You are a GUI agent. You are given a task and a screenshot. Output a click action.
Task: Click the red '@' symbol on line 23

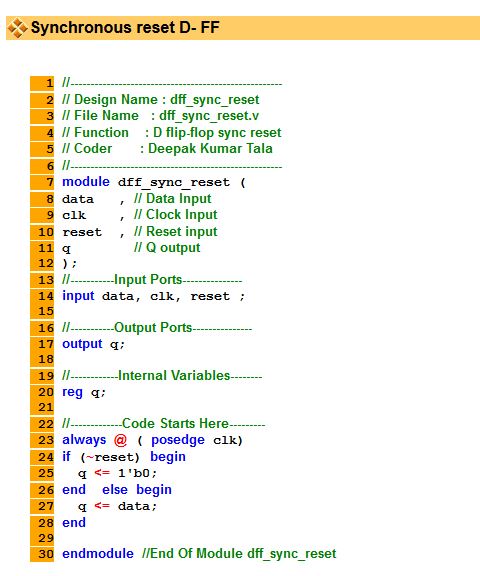coord(120,440)
